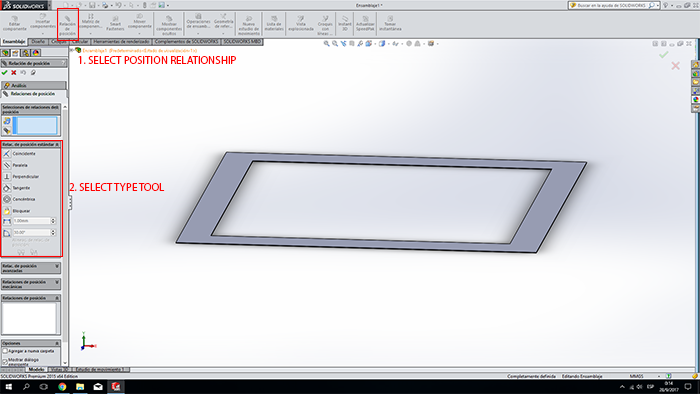700x394 pixels.
Task: Expand Ensamblaje1 tree node in viewport
Action: tap(72, 50)
